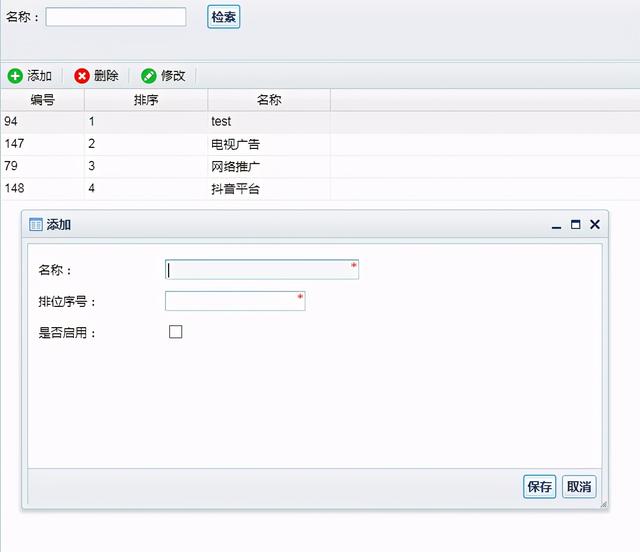Maximize the 添加 dialog
640x552 pixels.
pyautogui.click(x=576, y=224)
